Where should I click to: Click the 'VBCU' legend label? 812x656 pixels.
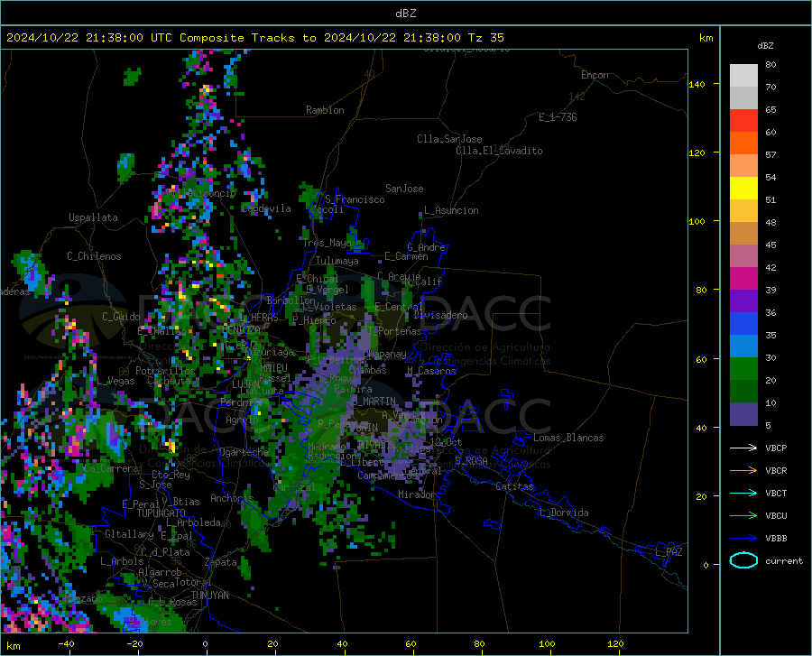tap(776, 516)
